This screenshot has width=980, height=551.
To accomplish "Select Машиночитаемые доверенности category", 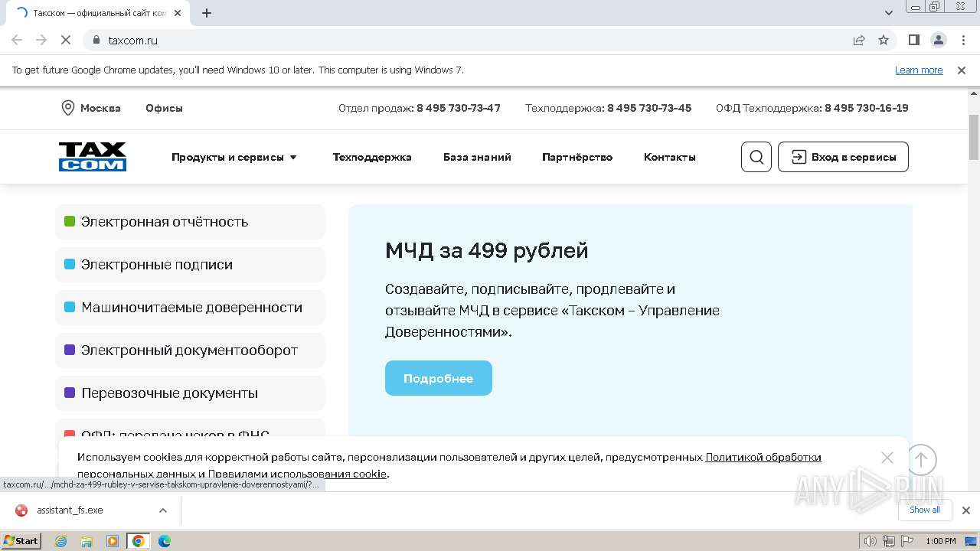I will point(190,308).
